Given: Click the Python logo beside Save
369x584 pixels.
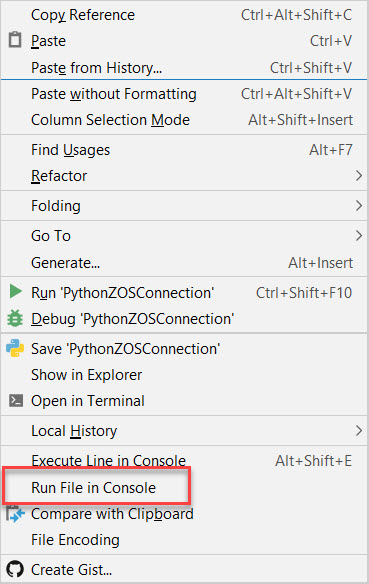Looking at the screenshot, I should pos(15,348).
